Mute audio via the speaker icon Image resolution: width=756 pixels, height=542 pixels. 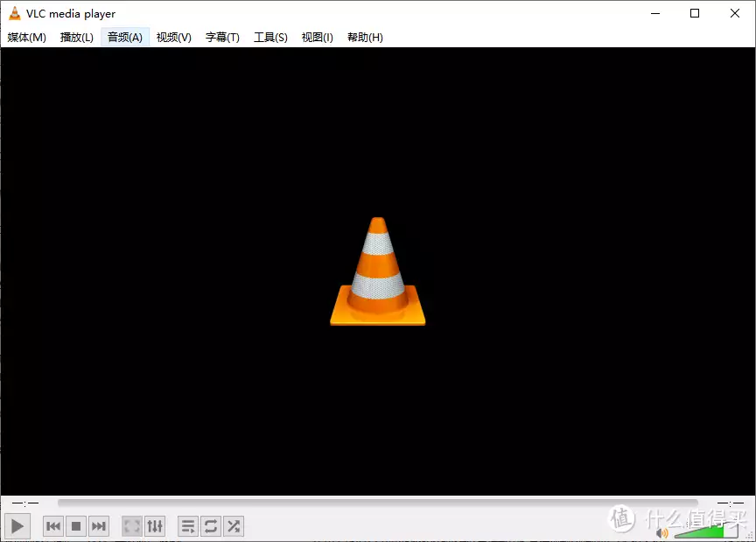(662, 533)
